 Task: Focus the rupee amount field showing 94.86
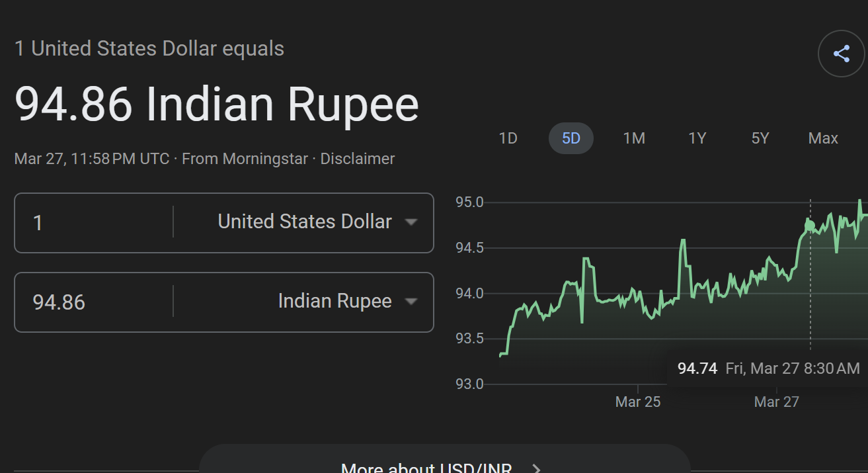tap(93, 302)
